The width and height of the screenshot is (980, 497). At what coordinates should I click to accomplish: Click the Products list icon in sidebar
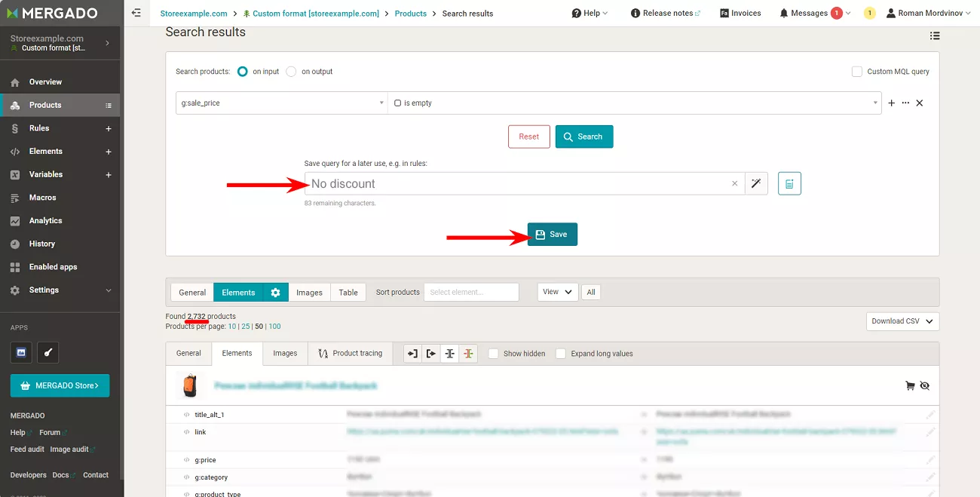(x=109, y=106)
